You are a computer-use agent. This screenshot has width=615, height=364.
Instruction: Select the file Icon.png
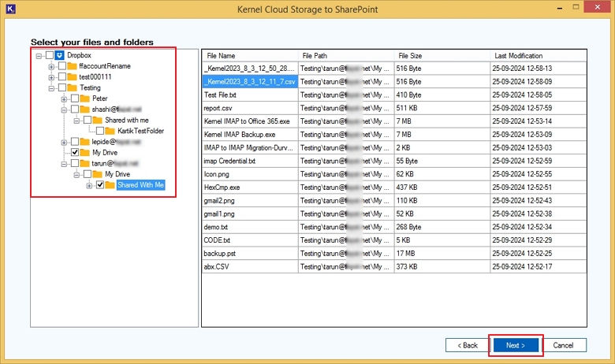[250, 174]
